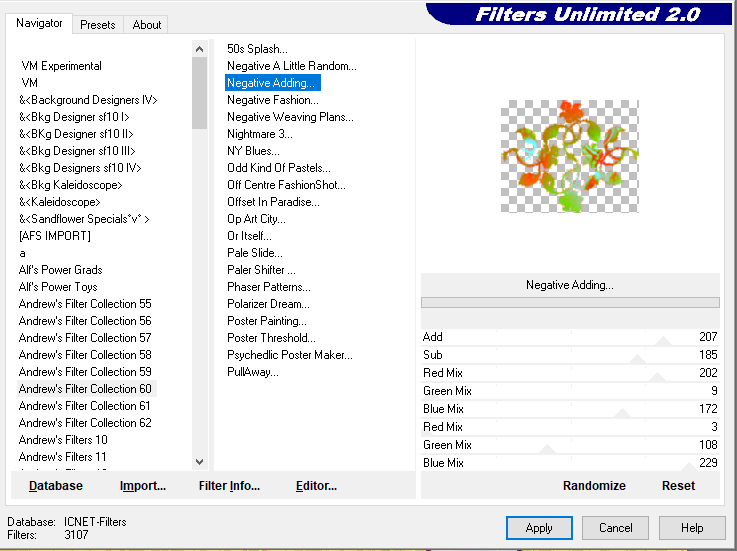Select Psychedlic Poster Maker... filter
The image size is (737, 551).
290,355
